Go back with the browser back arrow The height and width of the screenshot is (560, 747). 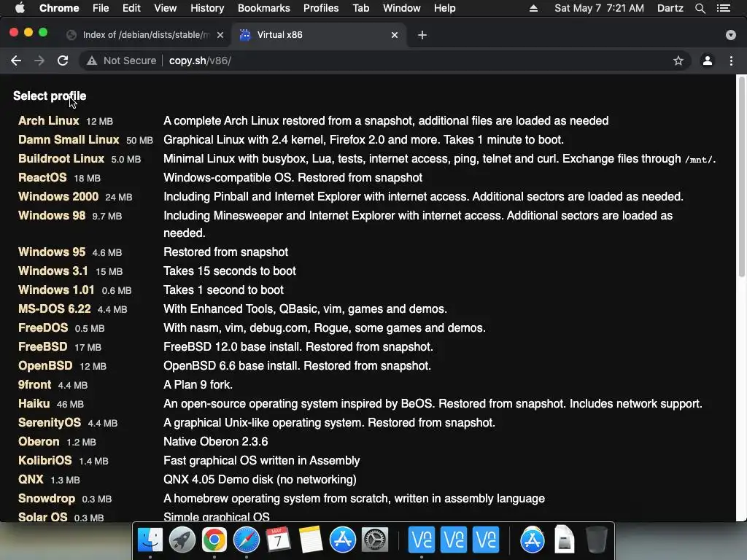click(16, 61)
